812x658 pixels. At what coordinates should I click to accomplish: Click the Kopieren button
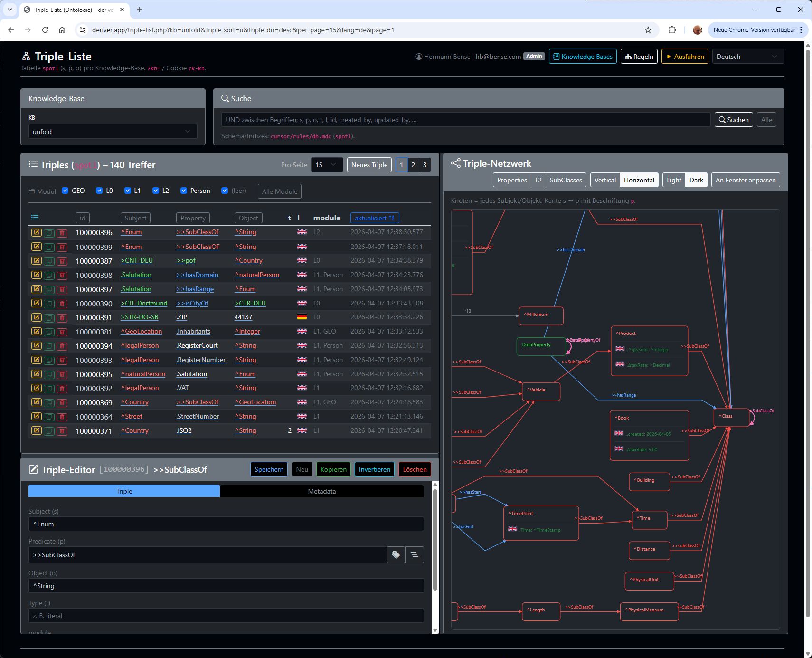pyautogui.click(x=333, y=469)
